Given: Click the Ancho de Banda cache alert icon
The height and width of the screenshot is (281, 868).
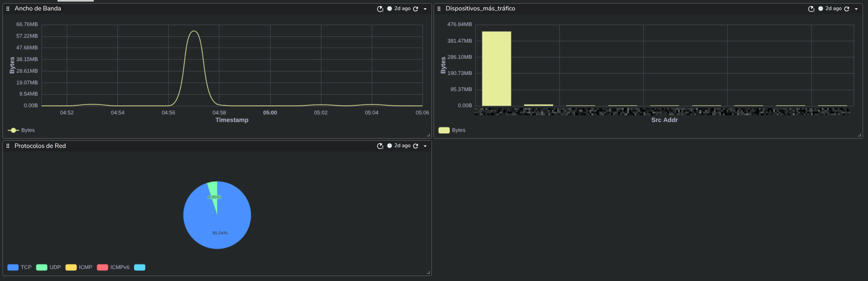Looking at the screenshot, I should (x=380, y=9).
